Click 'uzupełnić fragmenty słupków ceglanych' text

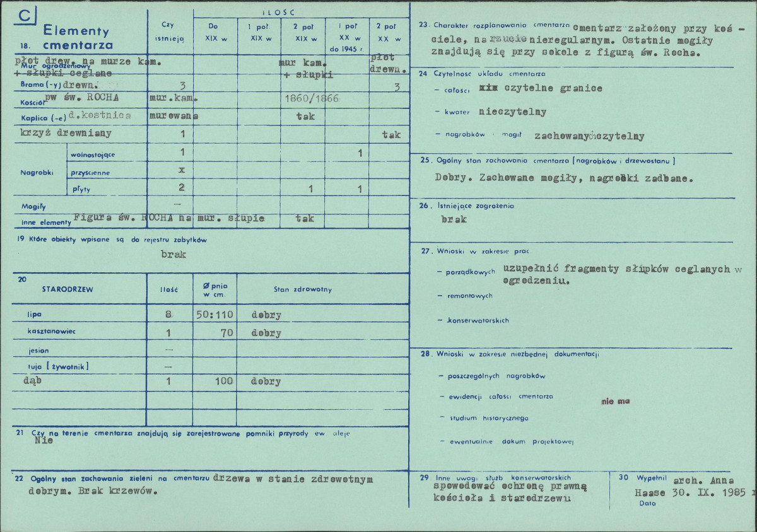pyautogui.click(x=618, y=269)
